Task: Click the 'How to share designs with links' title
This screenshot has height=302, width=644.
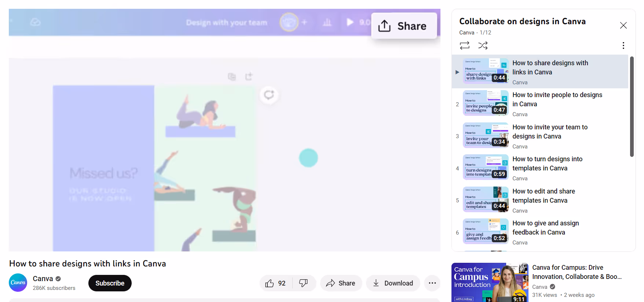Action: 88,264
